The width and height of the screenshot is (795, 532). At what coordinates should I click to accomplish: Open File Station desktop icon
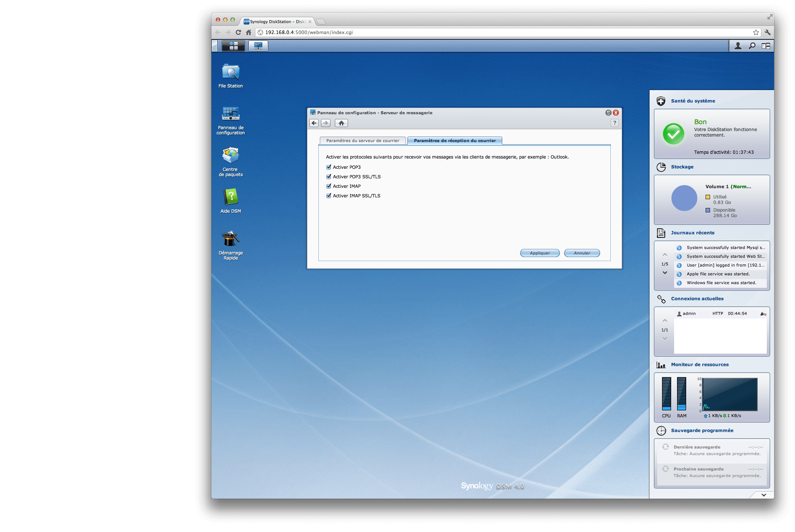[230, 73]
